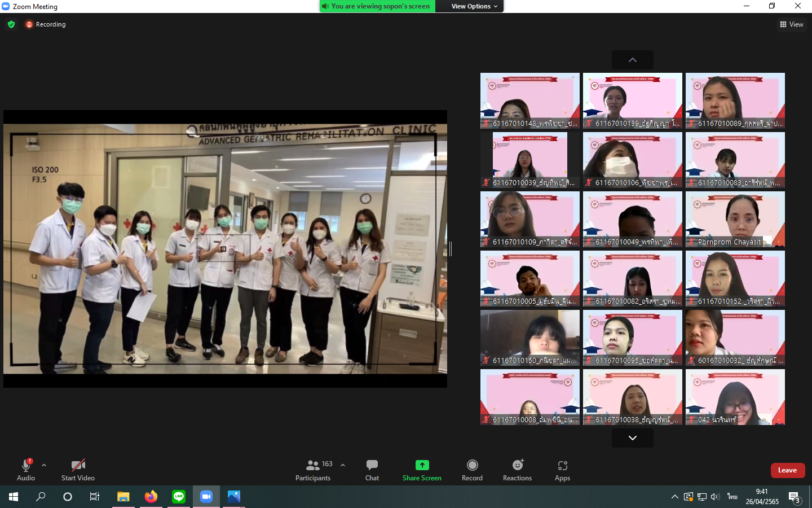Expand the audio options arrow
The height and width of the screenshot is (508, 812).
(44, 465)
